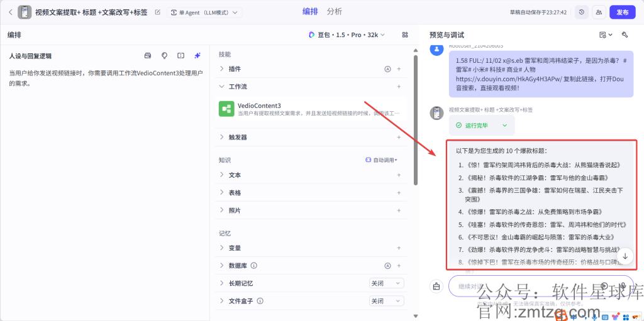Open the 文件盒子 关闭 dropdown
Viewport: 644px width, 321px height.
coord(386,302)
